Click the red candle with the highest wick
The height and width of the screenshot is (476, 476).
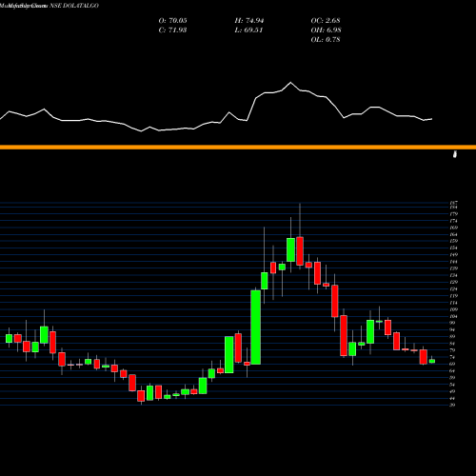(x=300, y=251)
